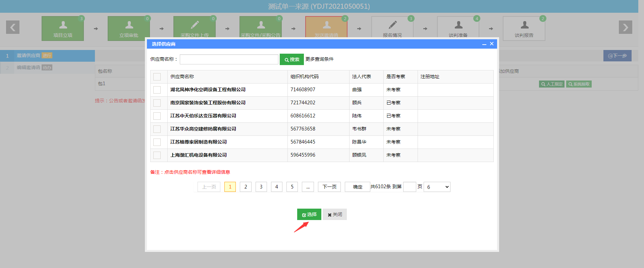Open the 谈判准备 workflow step
Viewport: 644px width, 268px height.
(x=458, y=27)
